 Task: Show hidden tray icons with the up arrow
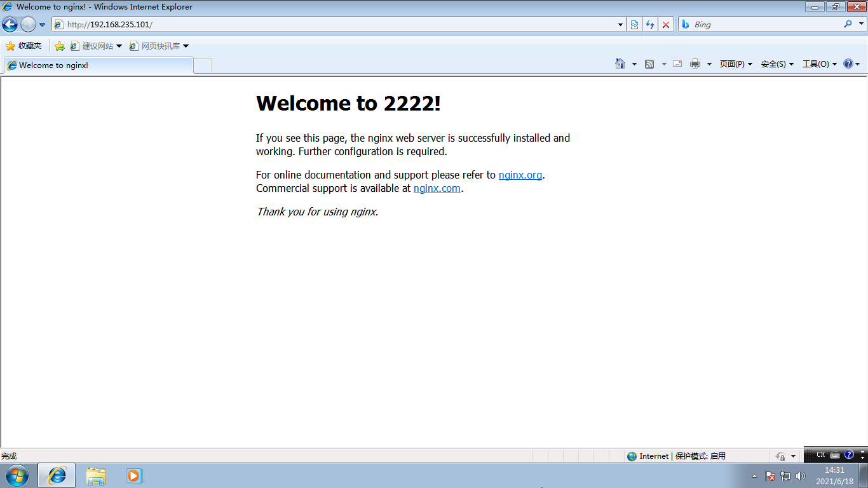[754, 476]
